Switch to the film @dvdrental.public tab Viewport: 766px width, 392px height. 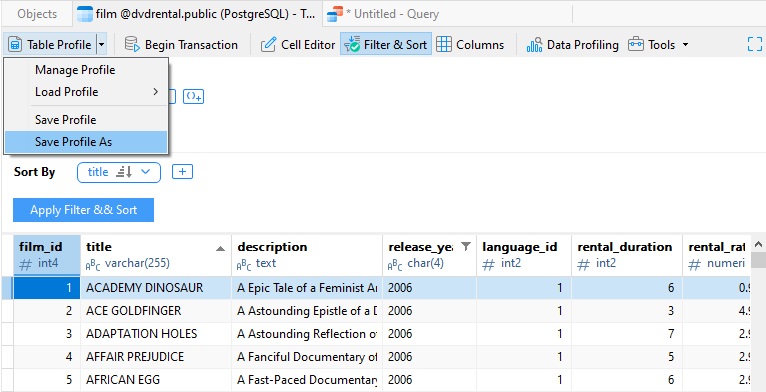(x=197, y=14)
